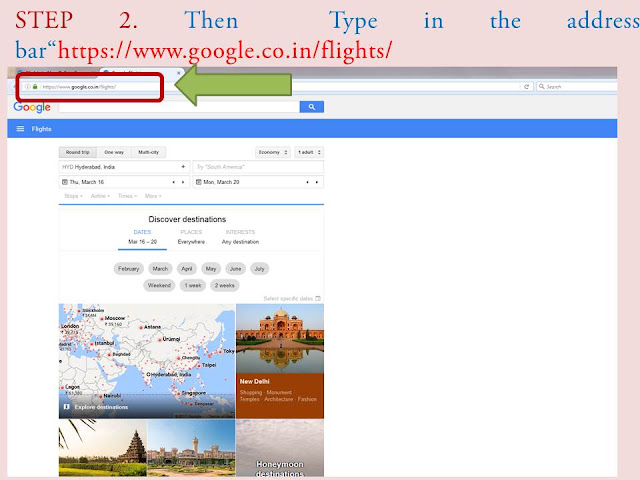Click the browser address bar URL

pos(79,87)
